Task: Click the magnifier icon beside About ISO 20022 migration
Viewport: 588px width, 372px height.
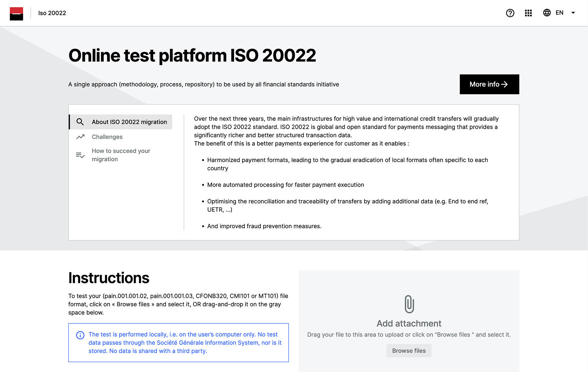Action: pyautogui.click(x=80, y=122)
